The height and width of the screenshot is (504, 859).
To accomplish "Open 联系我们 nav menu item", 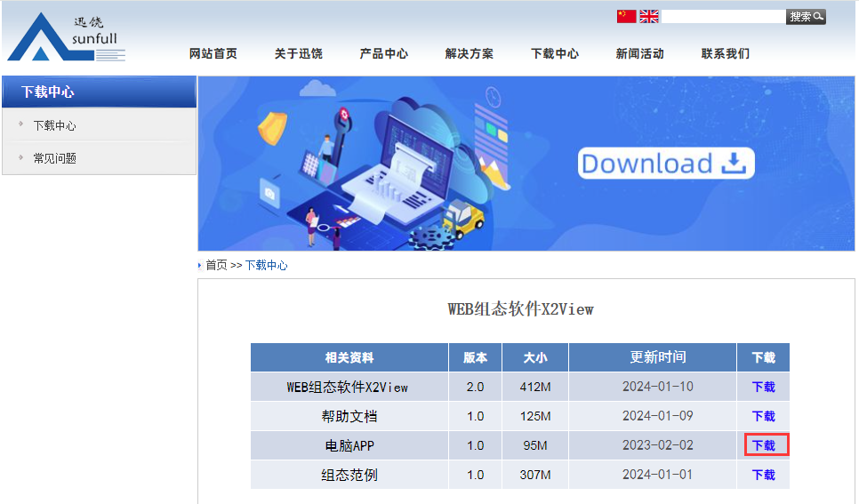I will coord(726,53).
